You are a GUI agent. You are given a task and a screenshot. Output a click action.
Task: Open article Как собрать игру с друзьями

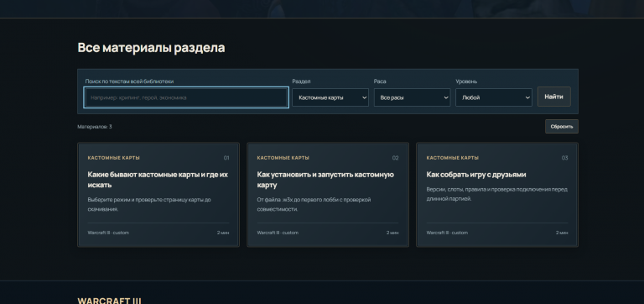476,175
